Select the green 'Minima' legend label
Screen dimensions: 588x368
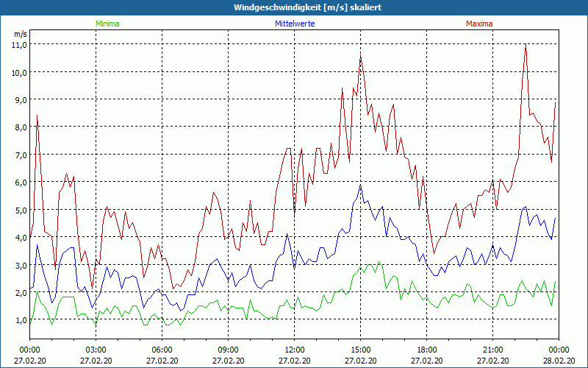click(107, 24)
